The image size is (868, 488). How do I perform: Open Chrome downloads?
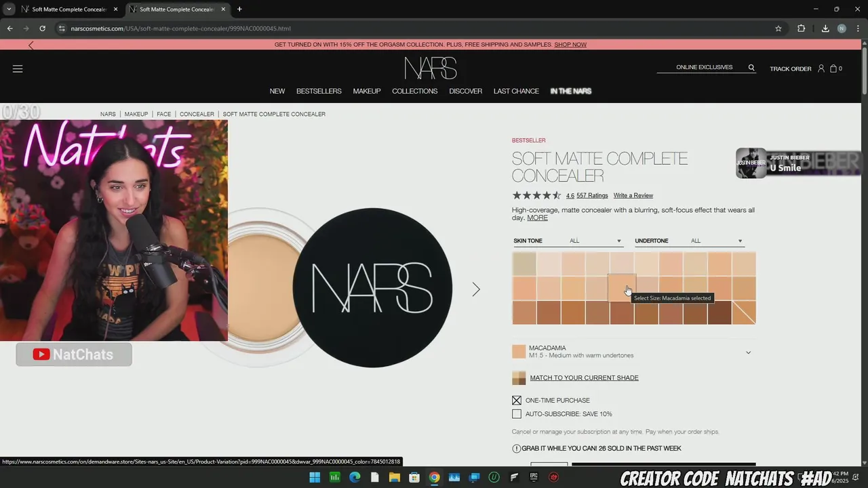click(x=825, y=28)
